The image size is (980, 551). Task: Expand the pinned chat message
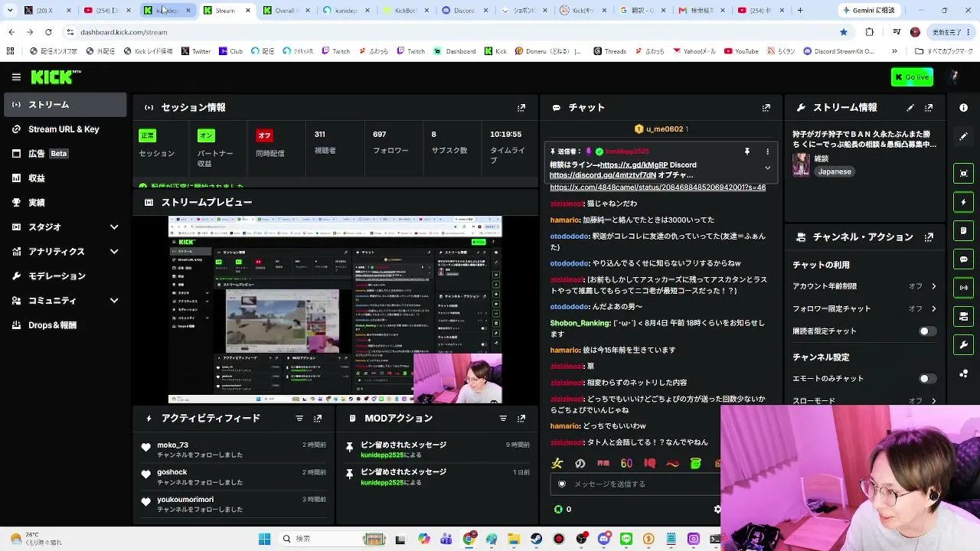click(767, 168)
